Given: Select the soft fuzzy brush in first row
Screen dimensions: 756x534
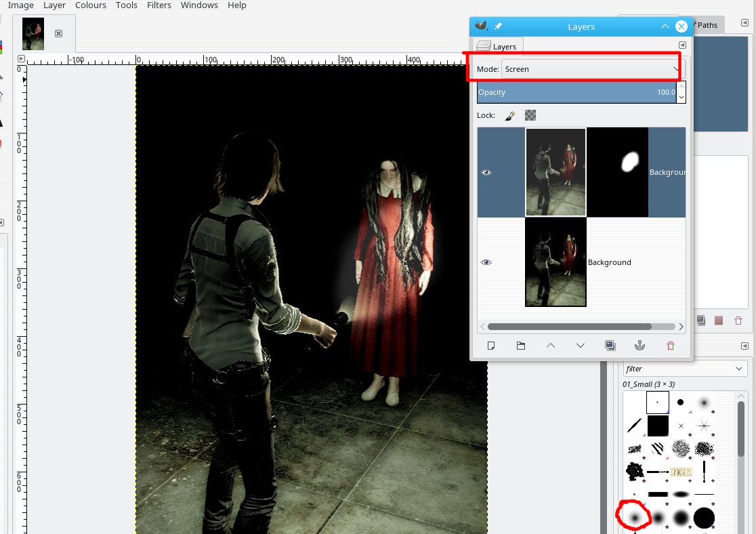Looking at the screenshot, I should click(703, 403).
